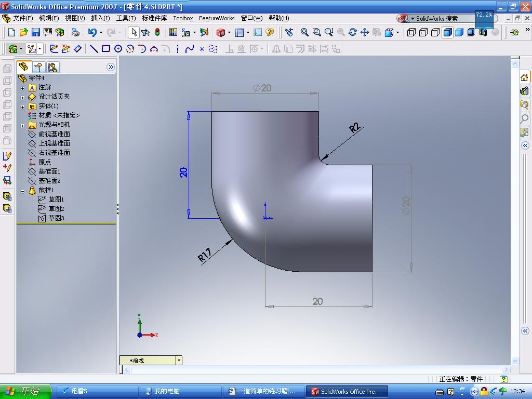532x399 pixels.
Task: Select Tangent Arc sketch tool
Action: [142, 49]
